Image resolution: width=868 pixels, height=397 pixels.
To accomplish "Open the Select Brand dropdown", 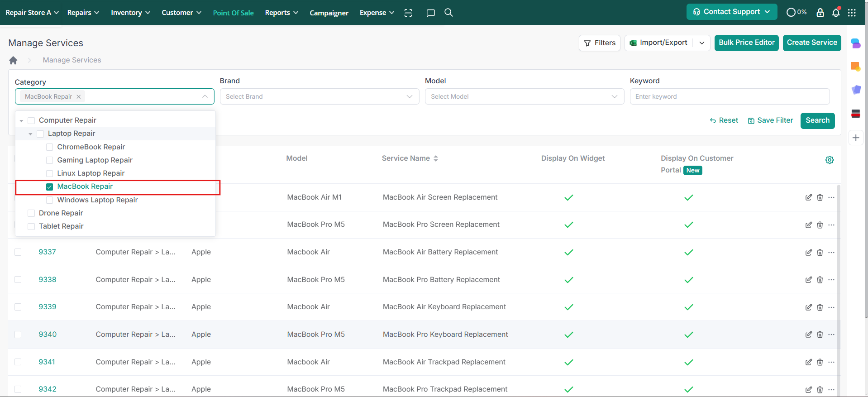I will point(319,96).
